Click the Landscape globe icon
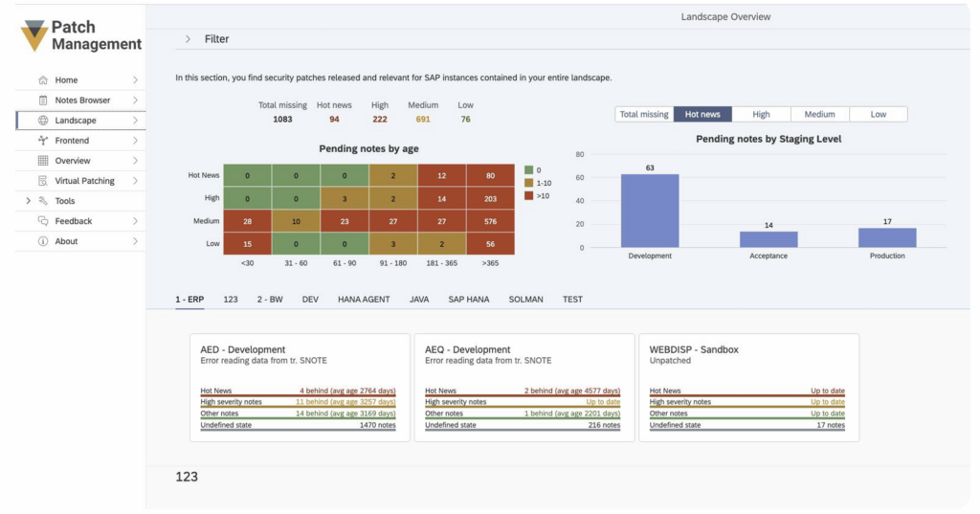 [43, 121]
